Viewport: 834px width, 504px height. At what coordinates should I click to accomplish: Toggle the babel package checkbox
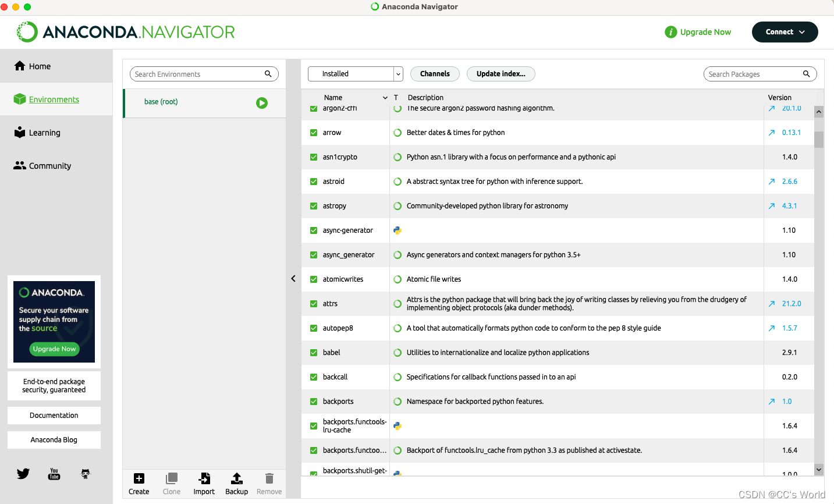point(314,353)
